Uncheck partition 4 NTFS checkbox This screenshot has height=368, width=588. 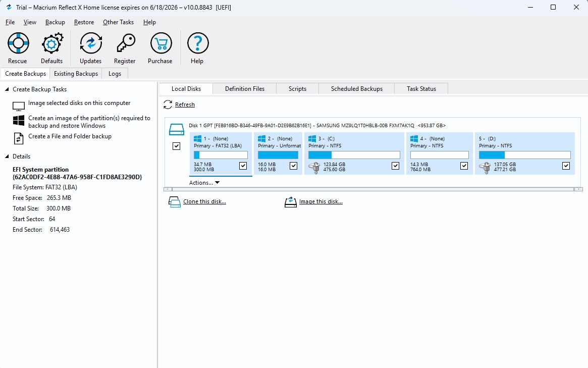point(464,166)
